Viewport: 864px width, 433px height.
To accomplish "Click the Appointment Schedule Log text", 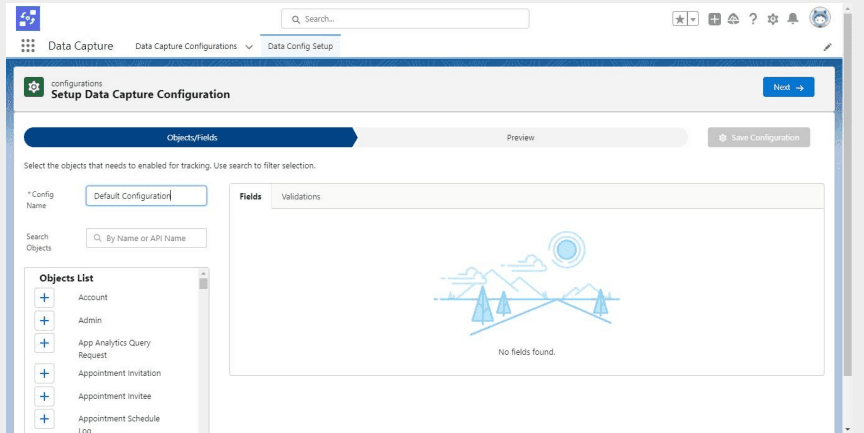I will click(119, 423).
